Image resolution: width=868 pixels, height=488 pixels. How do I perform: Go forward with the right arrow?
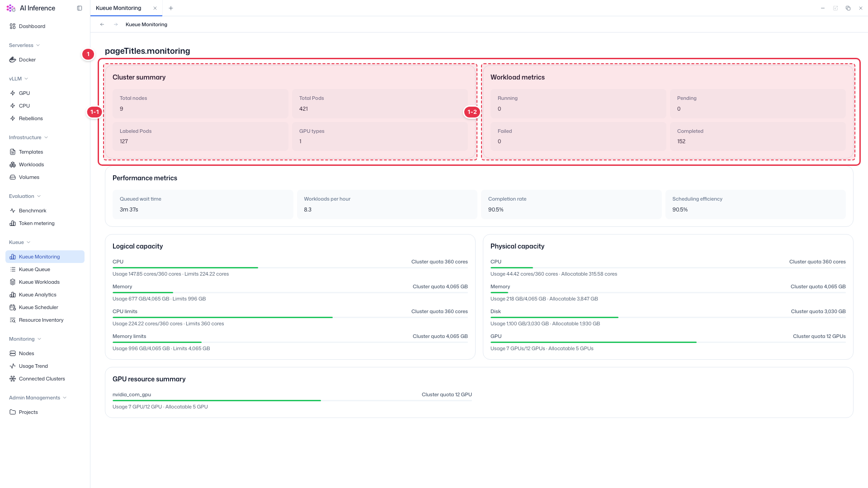pos(116,24)
